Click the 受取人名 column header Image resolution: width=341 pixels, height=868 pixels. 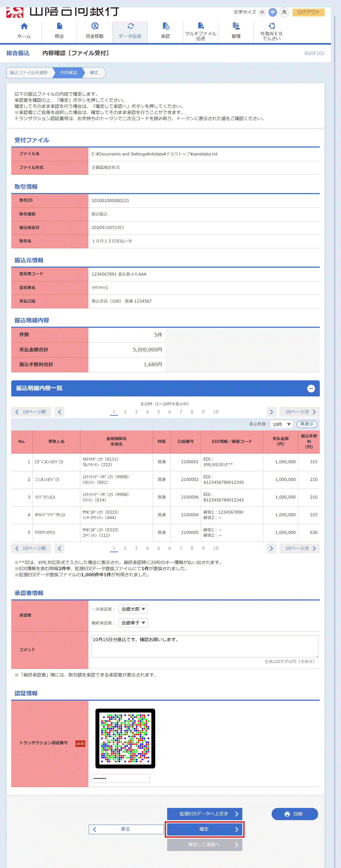[x=56, y=441]
